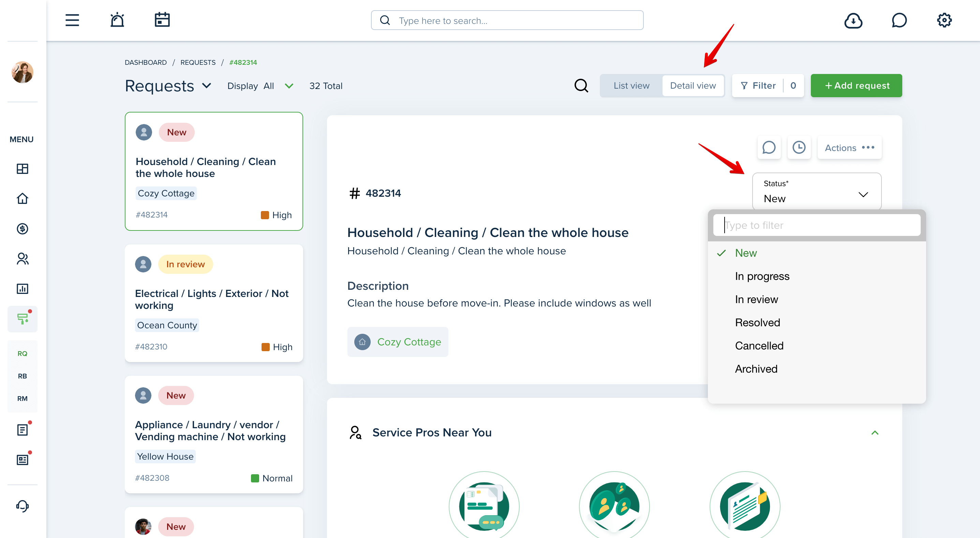
Task: Choose Cancelled status option
Action: [x=816, y=346]
